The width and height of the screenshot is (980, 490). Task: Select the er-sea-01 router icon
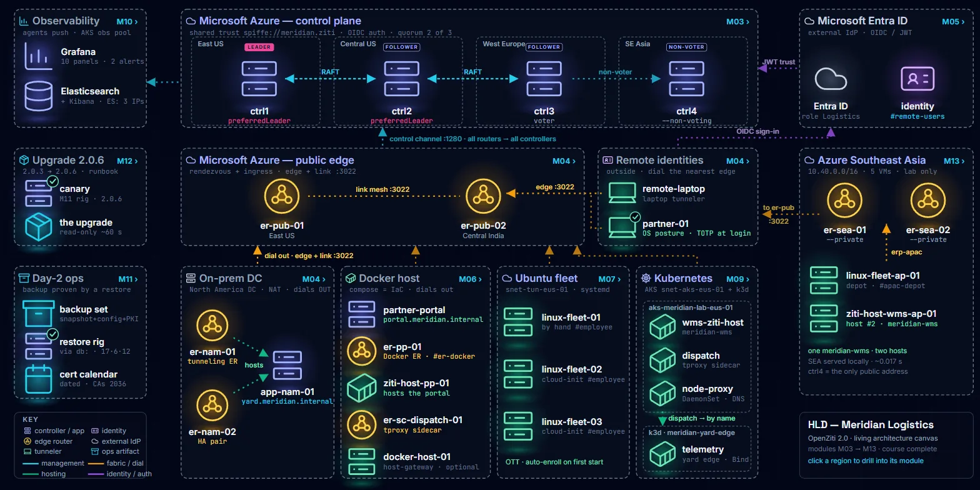(845, 201)
